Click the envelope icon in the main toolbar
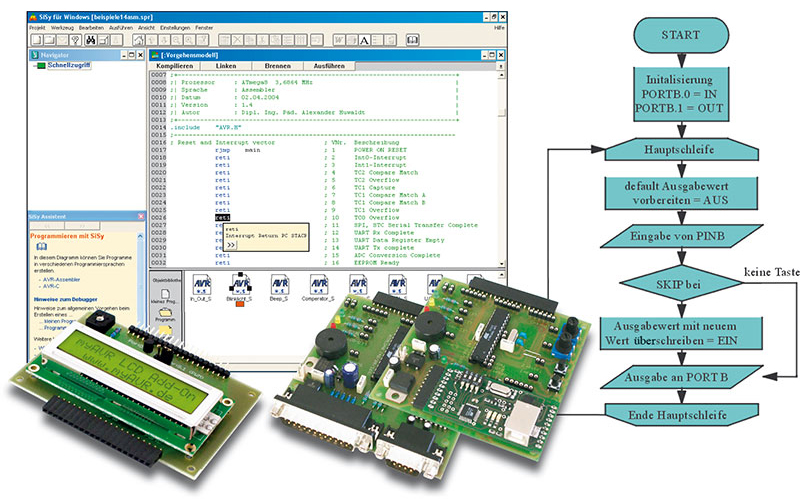Viewport: 800px width, 501px height. [62, 40]
